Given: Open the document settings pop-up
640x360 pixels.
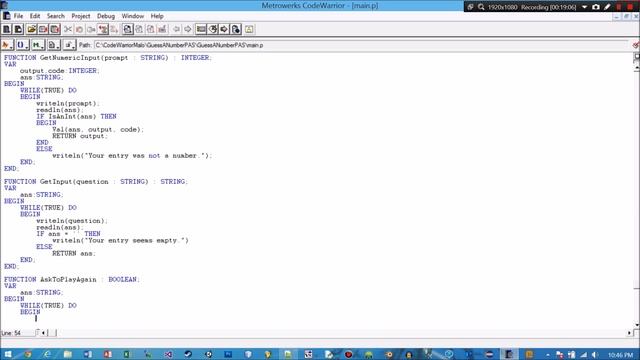Looking at the screenshot, I should [53, 45].
